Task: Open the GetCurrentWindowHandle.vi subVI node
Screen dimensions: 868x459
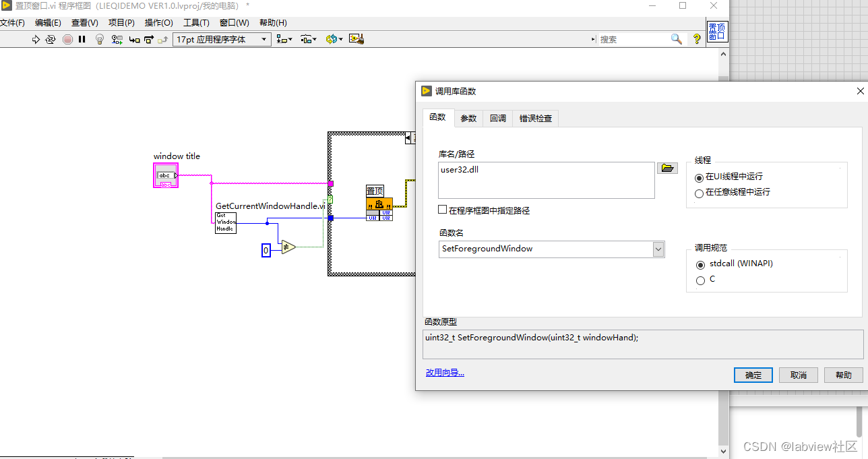Action: click(x=226, y=222)
